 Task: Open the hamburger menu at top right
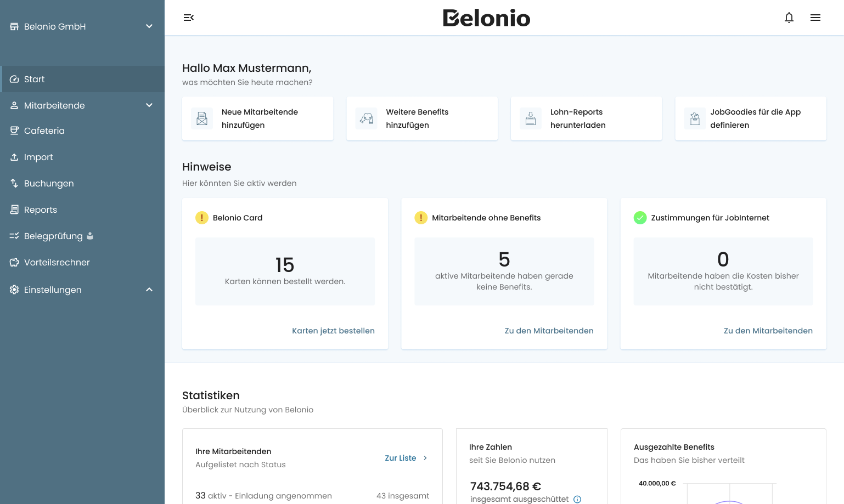[815, 18]
